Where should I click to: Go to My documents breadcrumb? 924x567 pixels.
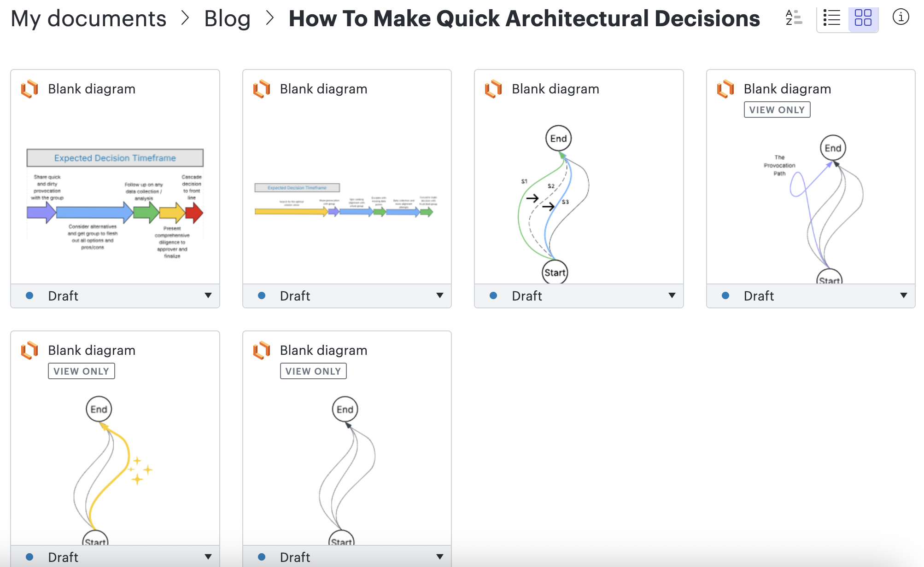(x=88, y=18)
